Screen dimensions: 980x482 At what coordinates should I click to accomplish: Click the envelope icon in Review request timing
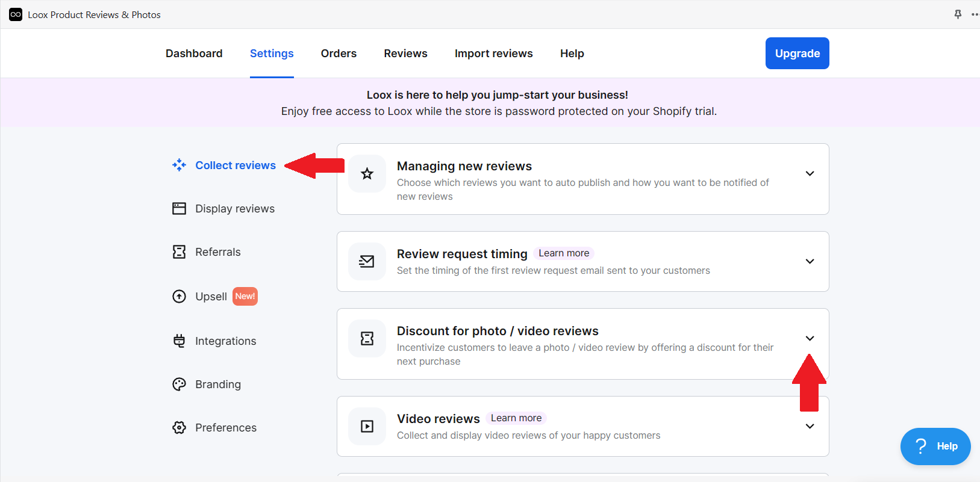pyautogui.click(x=367, y=261)
